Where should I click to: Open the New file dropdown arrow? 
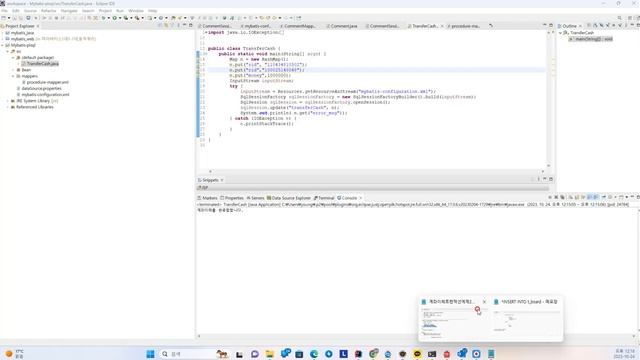pos(9,18)
